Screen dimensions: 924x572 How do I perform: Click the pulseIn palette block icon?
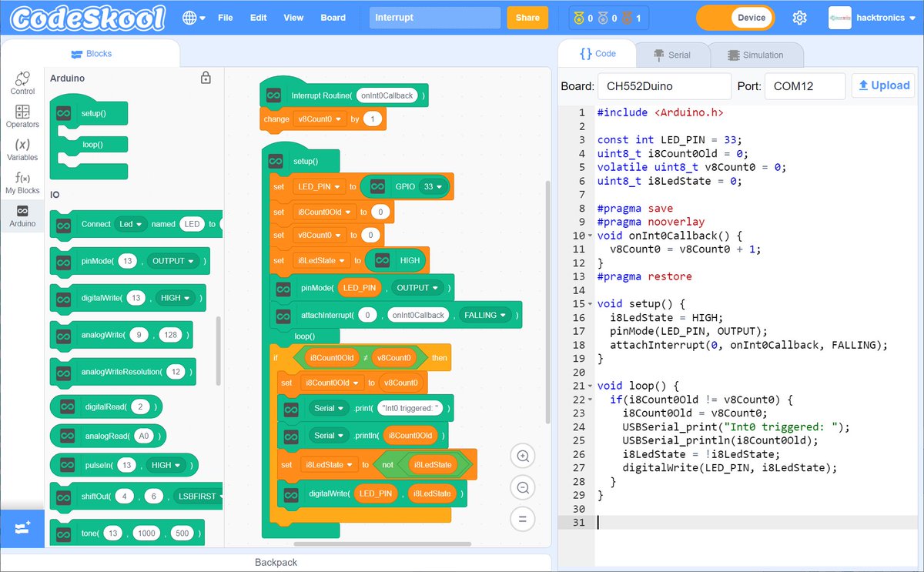tap(67, 465)
